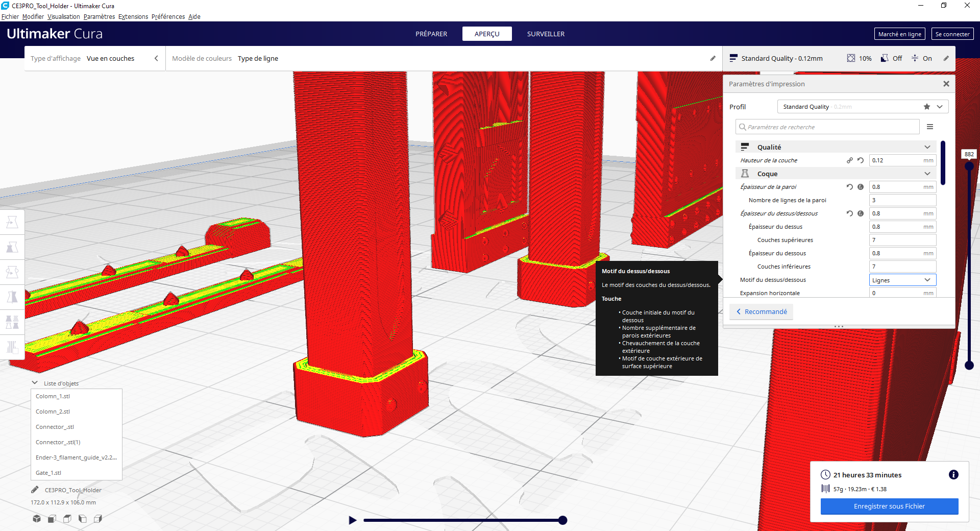980x531 pixels.
Task: Select the Move tool in left toolbar
Action: click(x=12, y=222)
